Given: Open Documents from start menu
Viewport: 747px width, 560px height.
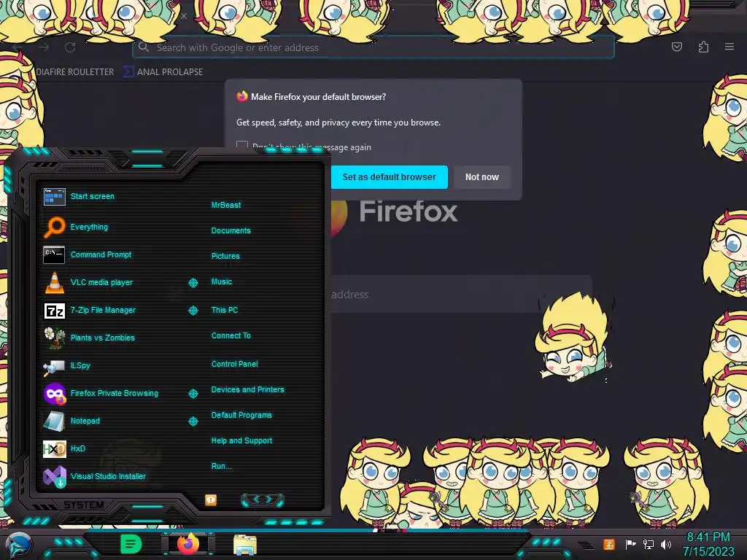Looking at the screenshot, I should (x=231, y=230).
